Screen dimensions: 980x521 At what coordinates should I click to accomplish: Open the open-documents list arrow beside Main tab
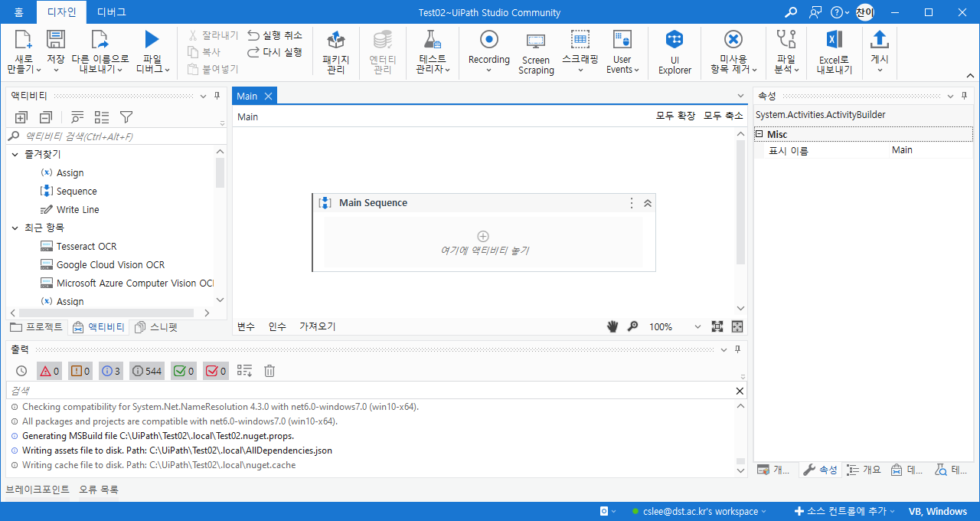740,96
